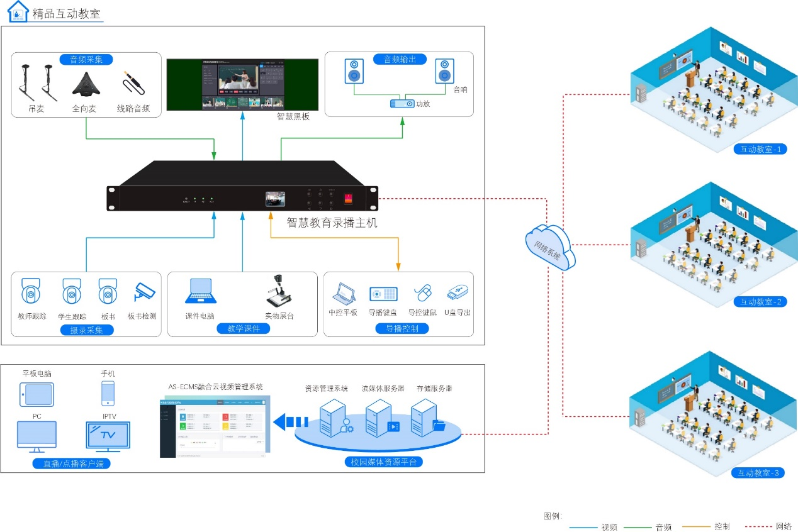Select the courseware laptop (课件电脑) icon
The image size is (798, 532).
(x=201, y=292)
